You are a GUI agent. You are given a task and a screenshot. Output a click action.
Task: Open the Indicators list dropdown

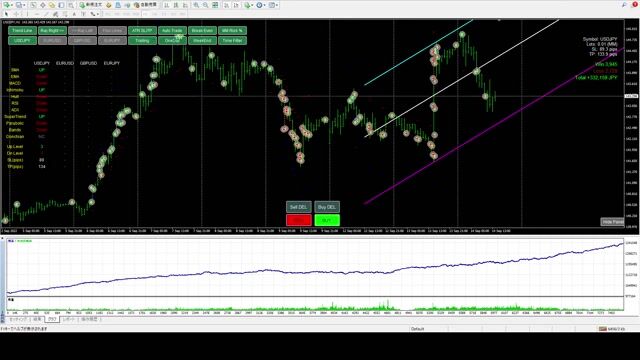[248, 5]
